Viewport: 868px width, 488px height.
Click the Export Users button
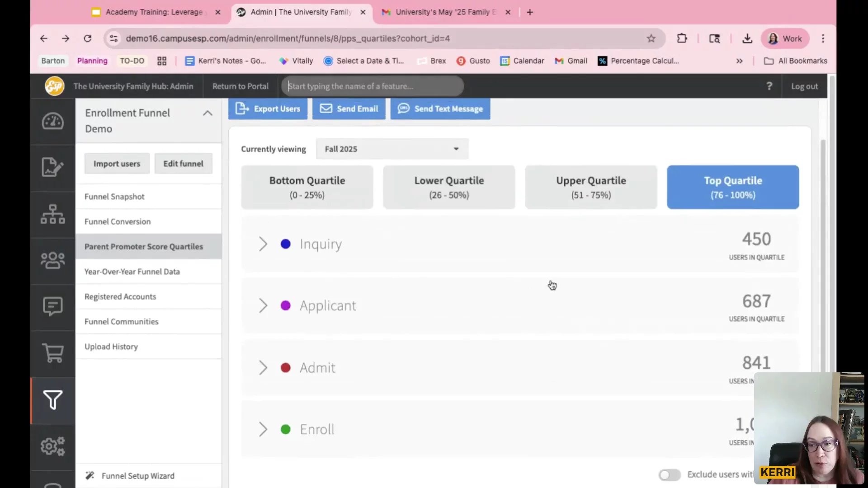(268, 109)
